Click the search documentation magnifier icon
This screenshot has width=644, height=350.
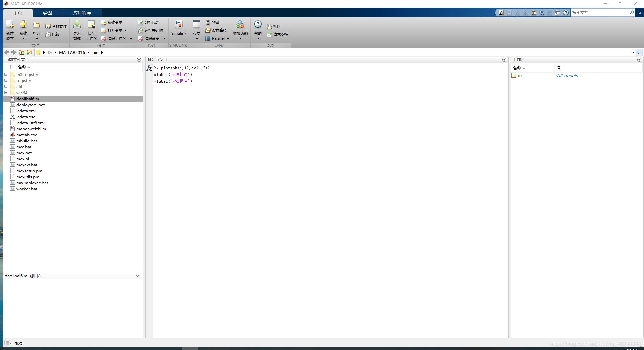(632, 13)
